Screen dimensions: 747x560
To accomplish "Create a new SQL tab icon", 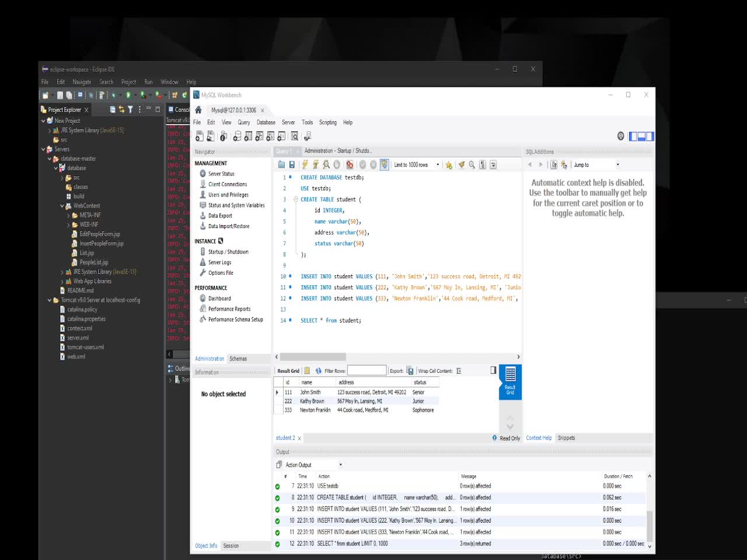I will pos(200,136).
